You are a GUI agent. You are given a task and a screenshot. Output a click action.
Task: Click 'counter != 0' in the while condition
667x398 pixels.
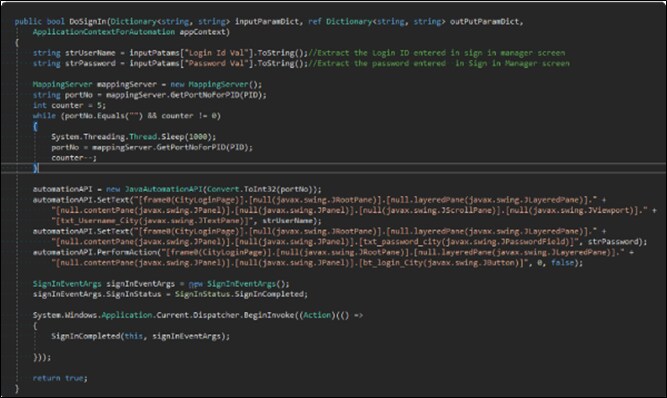point(189,116)
